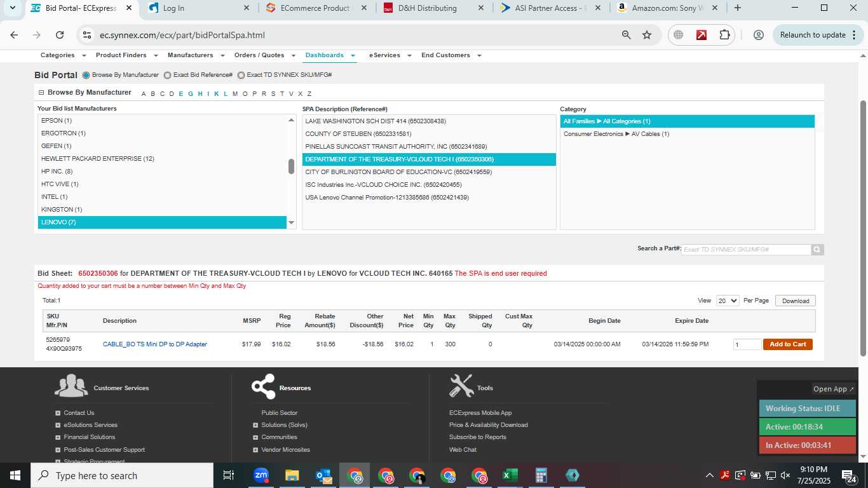This screenshot has height=488, width=868.
Task: Open the Contact Us footer link
Action: click(79, 413)
